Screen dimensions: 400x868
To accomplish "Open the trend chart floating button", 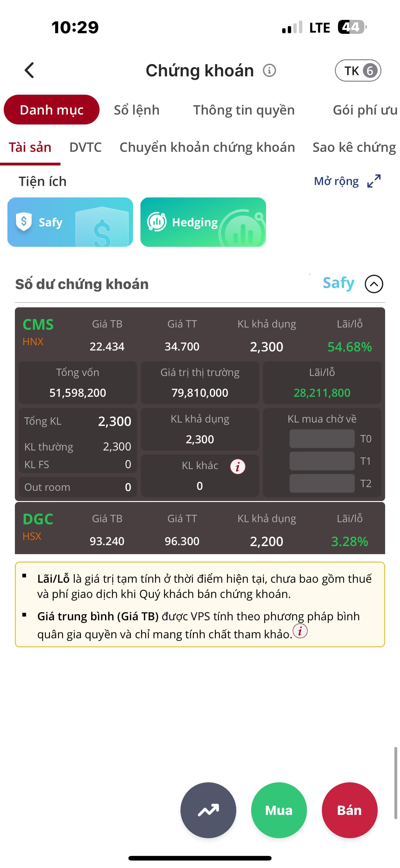I will click(208, 810).
